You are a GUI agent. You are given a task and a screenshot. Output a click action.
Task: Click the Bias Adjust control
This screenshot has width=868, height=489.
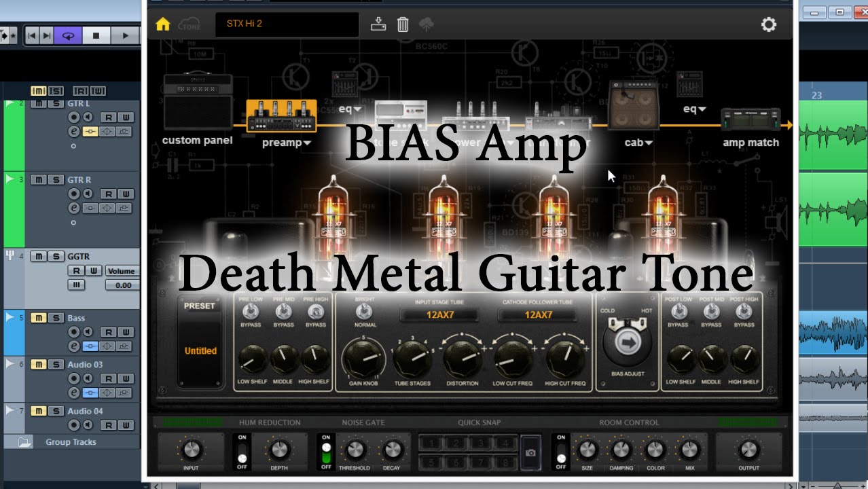click(x=627, y=342)
